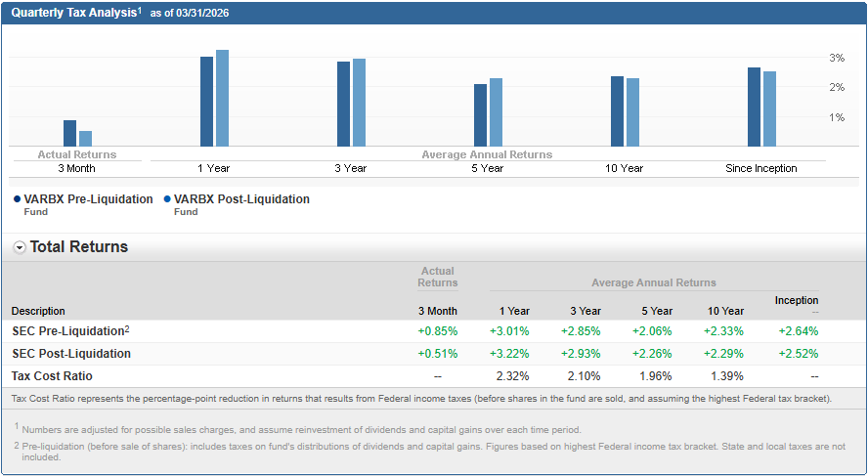Click the VARBX Post-Liquidation legend label

click(241, 199)
